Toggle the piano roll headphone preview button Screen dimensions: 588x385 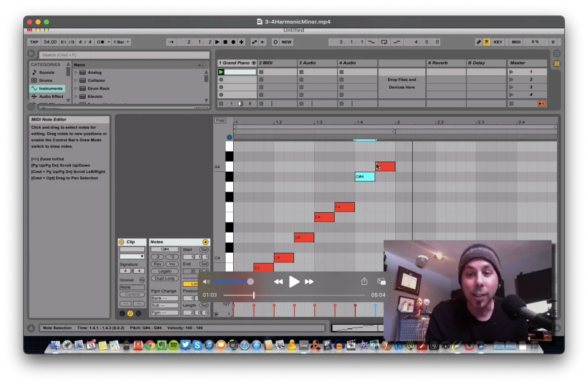(x=229, y=137)
